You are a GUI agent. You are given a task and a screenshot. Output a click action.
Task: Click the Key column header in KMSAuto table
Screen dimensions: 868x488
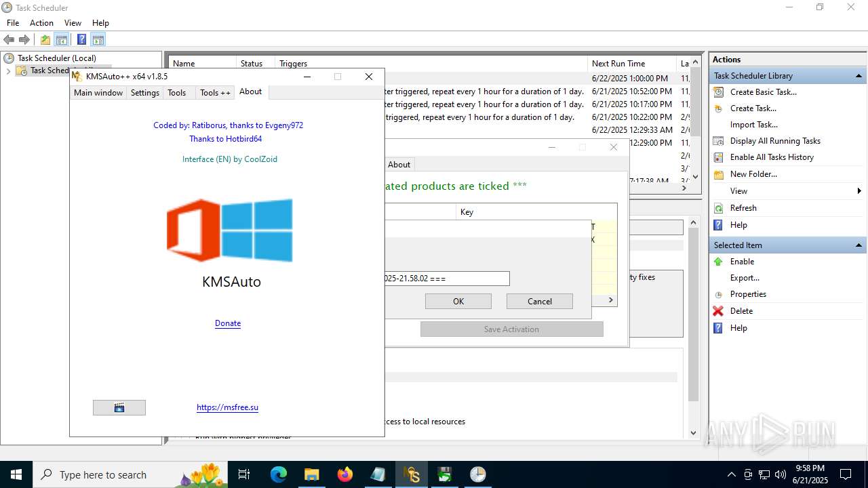pyautogui.click(x=536, y=212)
